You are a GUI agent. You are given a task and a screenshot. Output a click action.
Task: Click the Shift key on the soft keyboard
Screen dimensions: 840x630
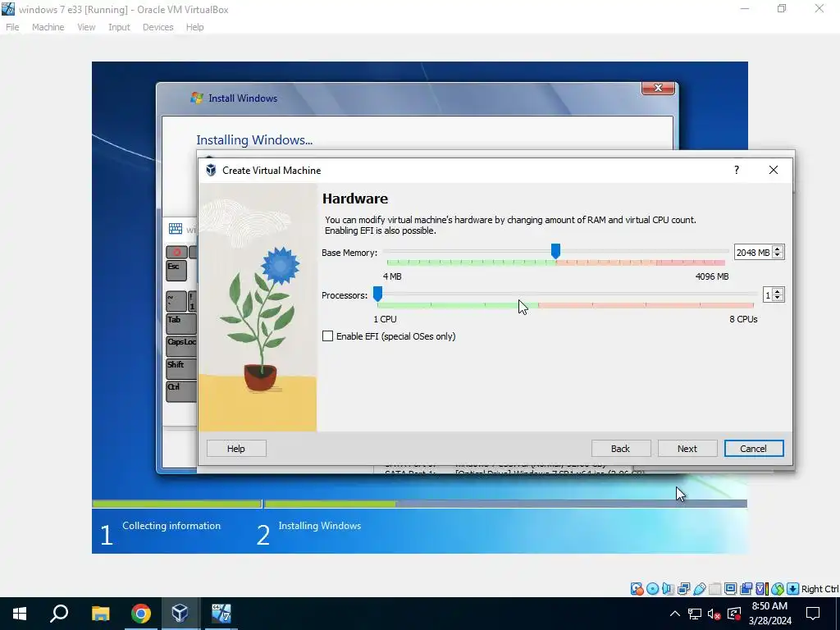tap(181, 368)
